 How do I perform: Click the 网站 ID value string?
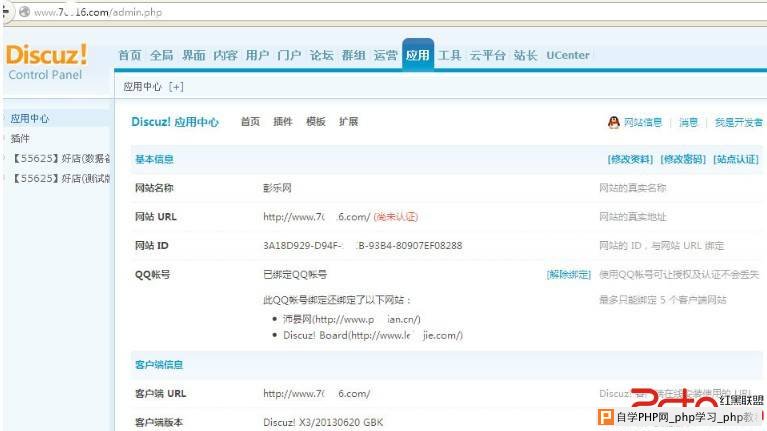point(362,246)
